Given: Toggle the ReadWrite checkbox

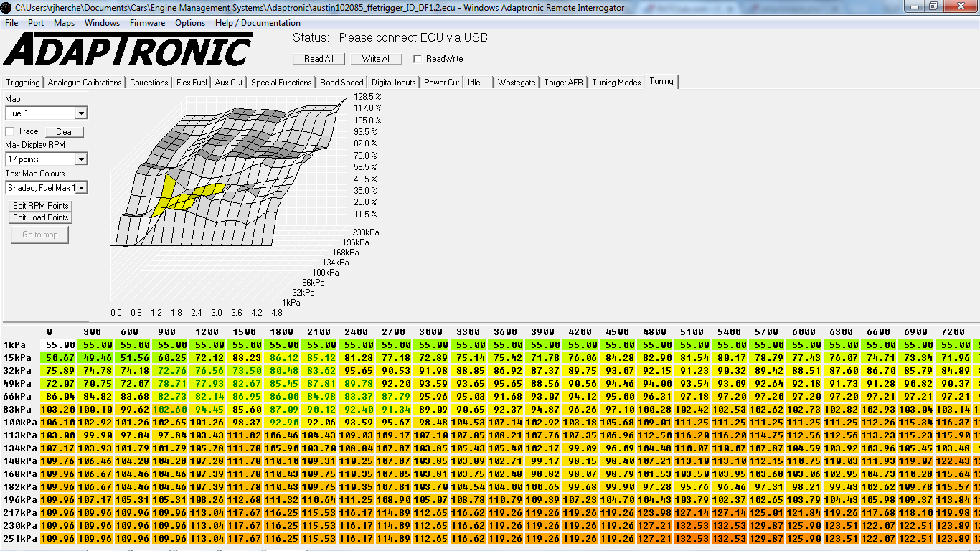Looking at the screenshot, I should point(418,59).
